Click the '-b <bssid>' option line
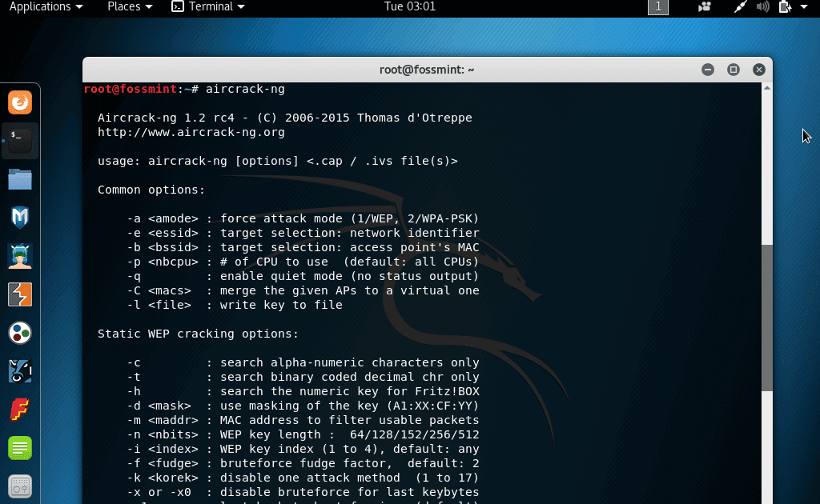Image resolution: width=820 pixels, height=504 pixels. tap(303, 247)
